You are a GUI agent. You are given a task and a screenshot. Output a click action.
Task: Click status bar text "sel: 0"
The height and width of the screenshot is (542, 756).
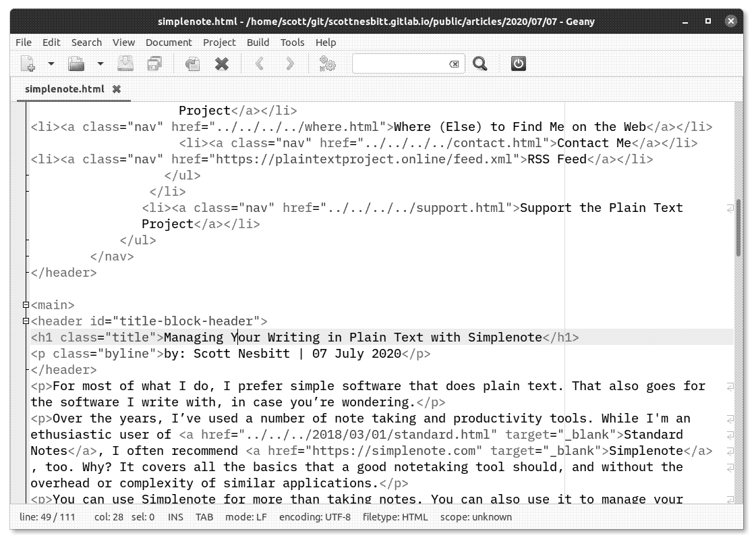pos(143,517)
